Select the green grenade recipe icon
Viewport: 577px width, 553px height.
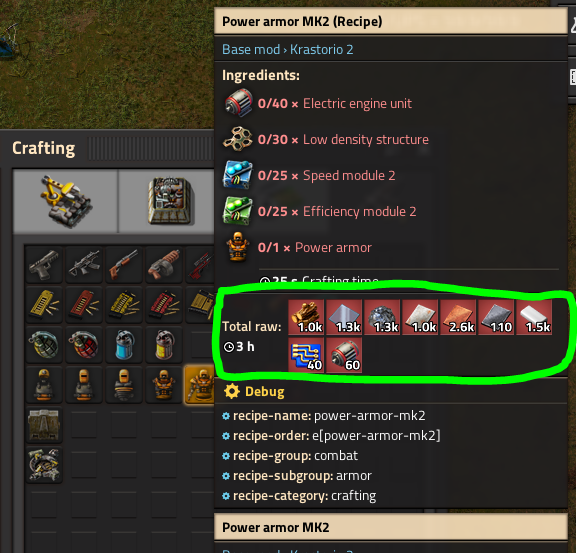point(44,344)
